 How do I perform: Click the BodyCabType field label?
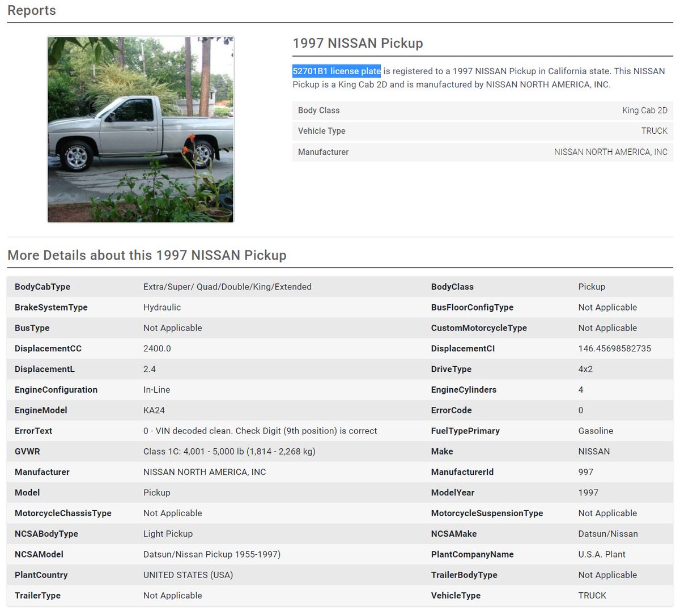(x=42, y=287)
